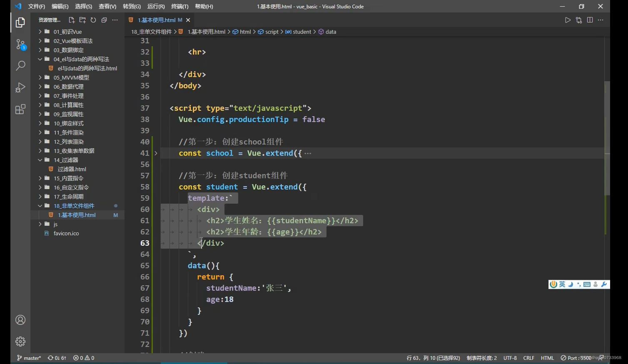Open the Explorer view in activity bar

tap(20, 22)
